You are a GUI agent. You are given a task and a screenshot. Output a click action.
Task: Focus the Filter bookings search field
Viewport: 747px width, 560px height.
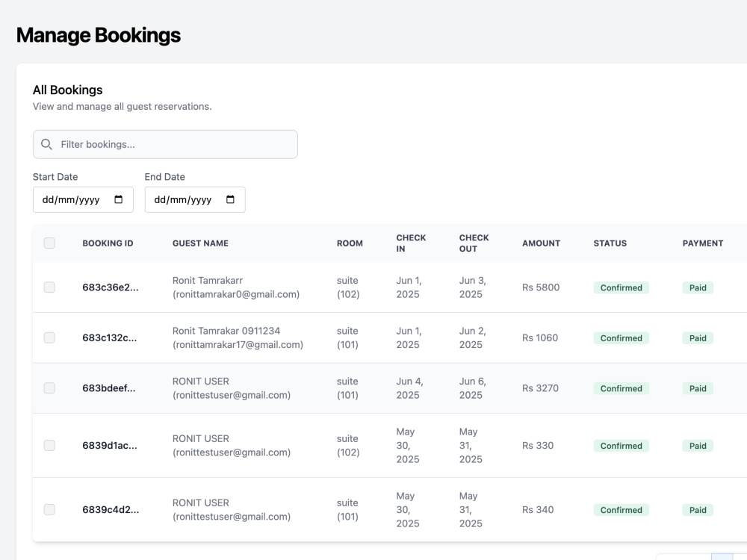165,144
